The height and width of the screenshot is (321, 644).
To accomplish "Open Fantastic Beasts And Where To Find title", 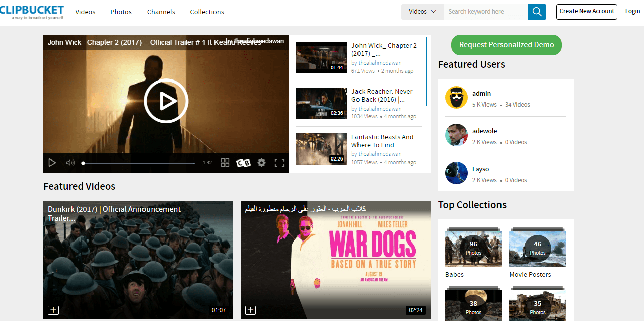I will (x=383, y=141).
